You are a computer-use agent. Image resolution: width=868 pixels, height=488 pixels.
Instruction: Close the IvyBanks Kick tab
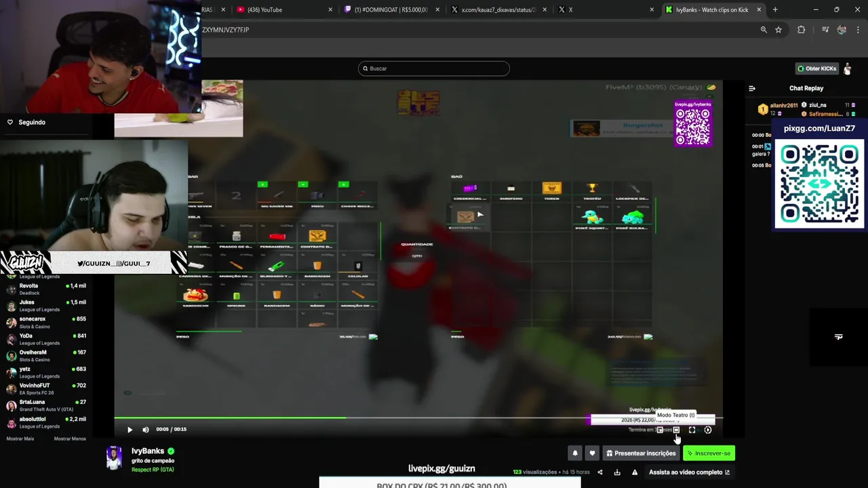tap(759, 9)
